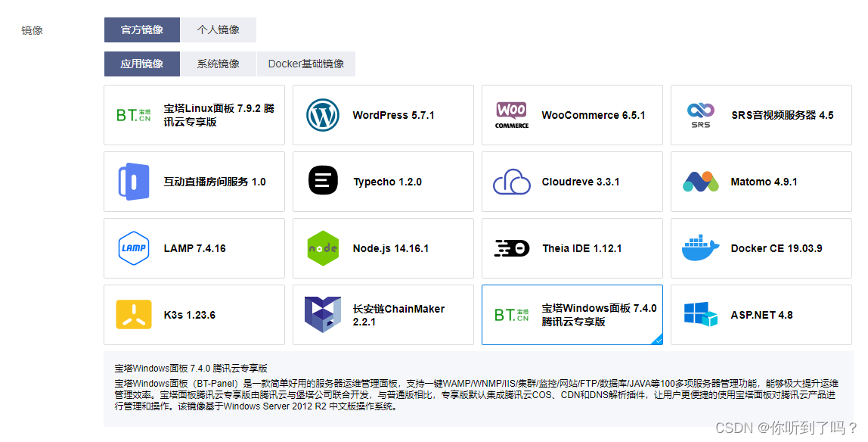The width and height of the screenshot is (868, 442).
Task: Pick Matomo 4.9.1 label
Action: tap(764, 182)
